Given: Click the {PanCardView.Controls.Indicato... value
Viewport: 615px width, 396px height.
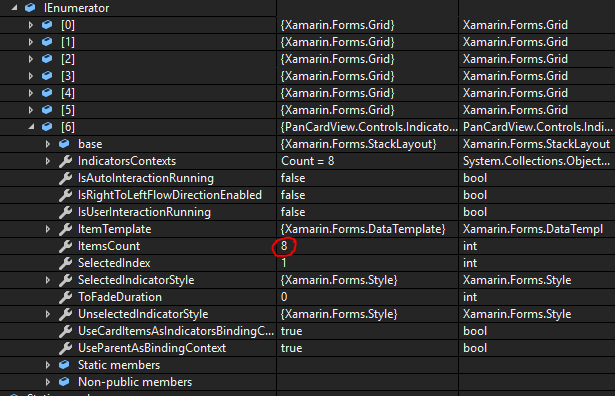Looking at the screenshot, I should [369, 127].
